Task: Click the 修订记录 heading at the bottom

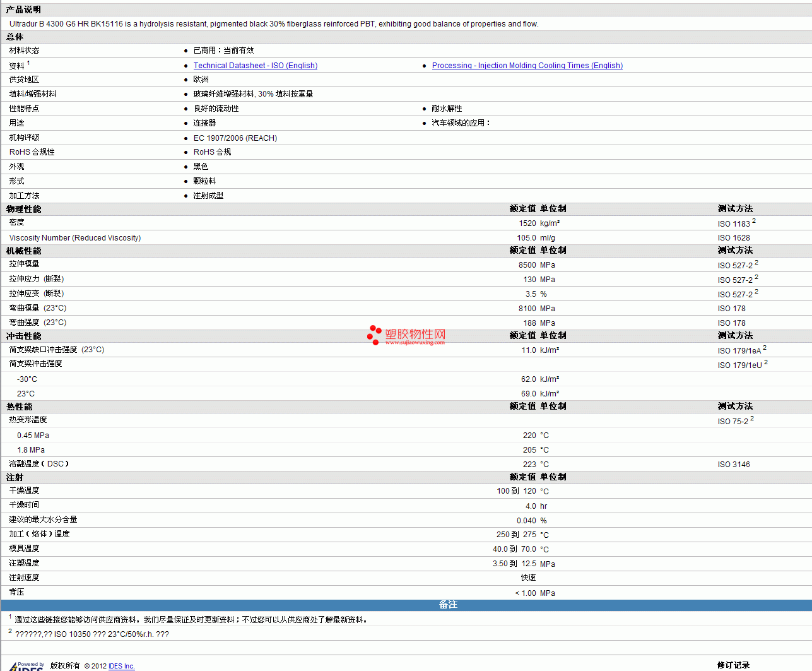Action: [x=733, y=665]
